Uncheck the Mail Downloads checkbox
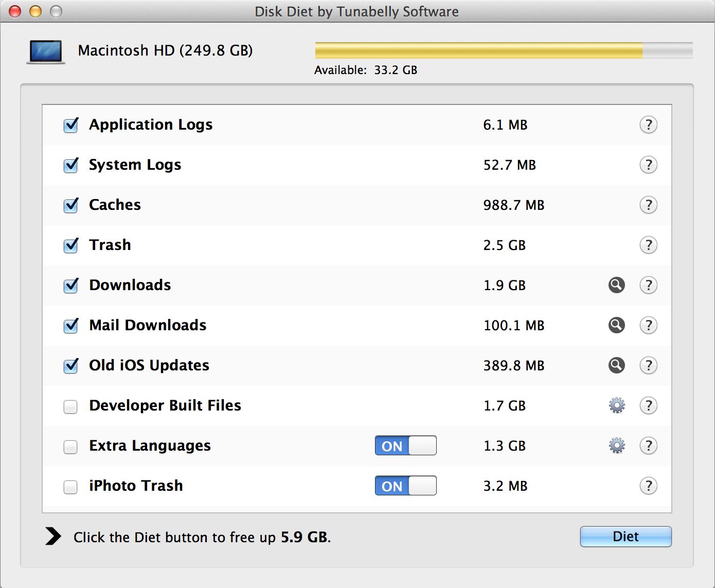 [70, 326]
